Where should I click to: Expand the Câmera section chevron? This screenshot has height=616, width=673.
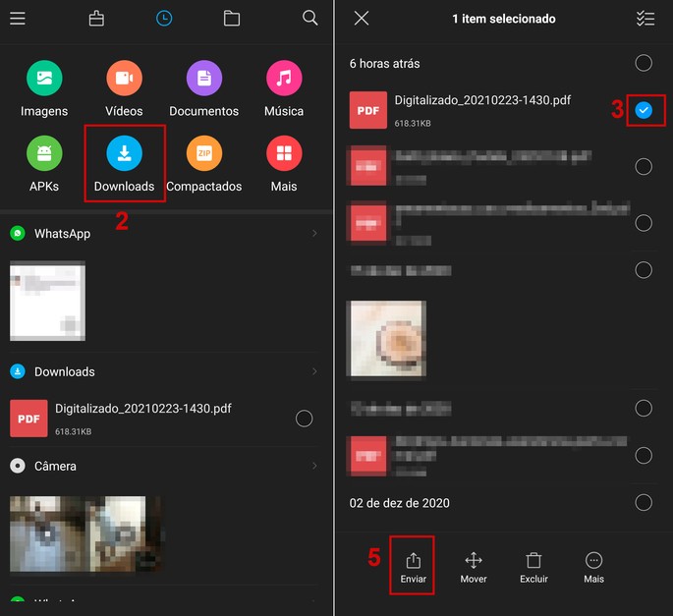click(314, 466)
